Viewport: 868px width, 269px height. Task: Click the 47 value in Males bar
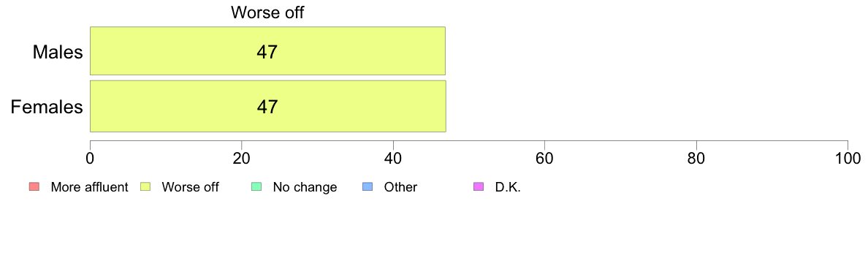coord(267,51)
